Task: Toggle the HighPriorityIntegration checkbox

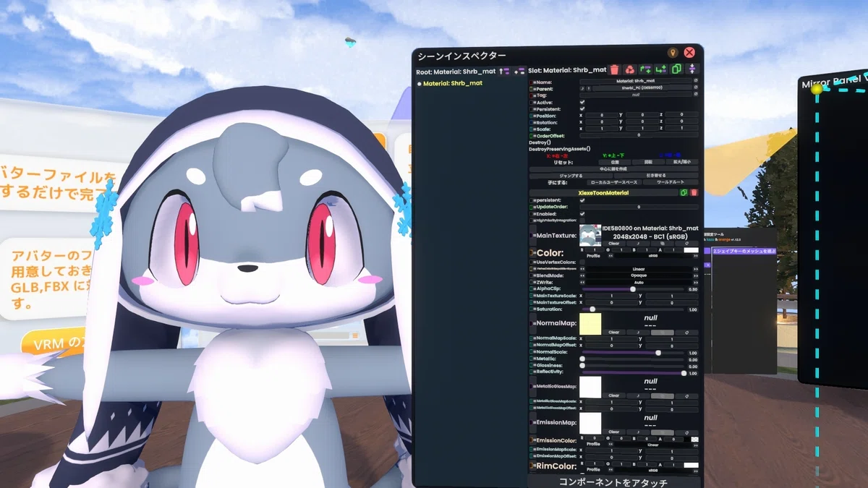Action: click(x=582, y=221)
